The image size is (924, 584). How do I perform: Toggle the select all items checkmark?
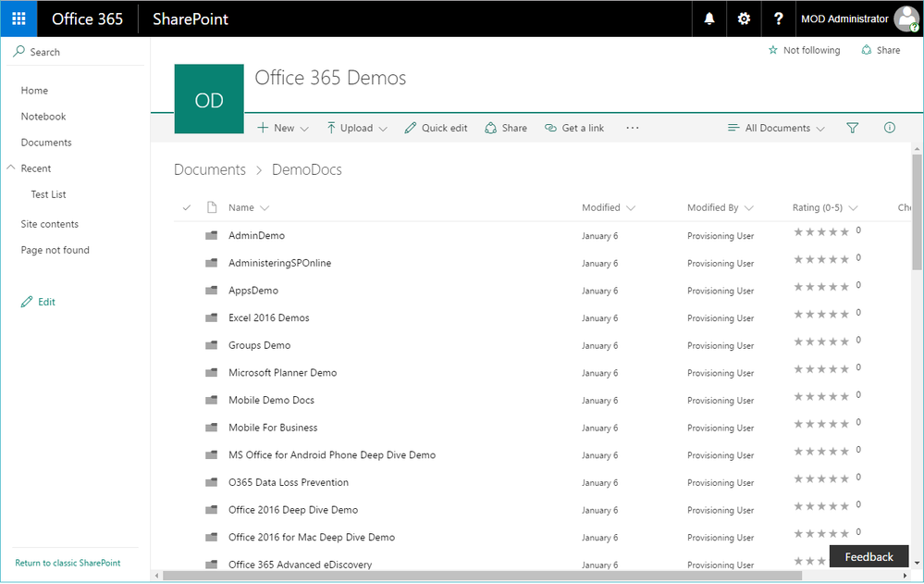tap(187, 207)
